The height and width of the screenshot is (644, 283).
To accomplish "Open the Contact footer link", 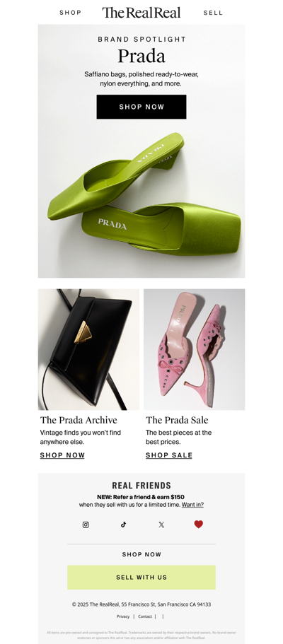I will (x=145, y=616).
